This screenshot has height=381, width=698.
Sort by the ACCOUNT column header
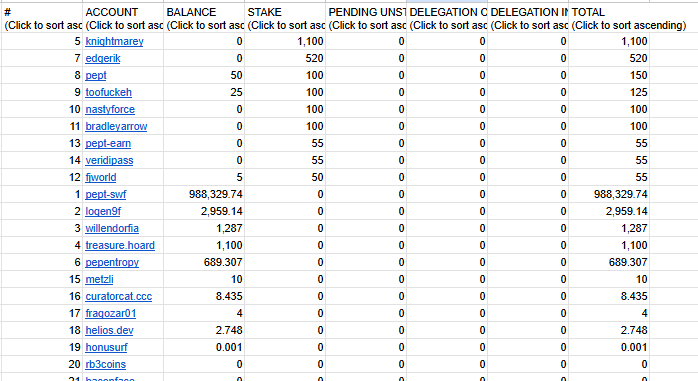point(123,19)
